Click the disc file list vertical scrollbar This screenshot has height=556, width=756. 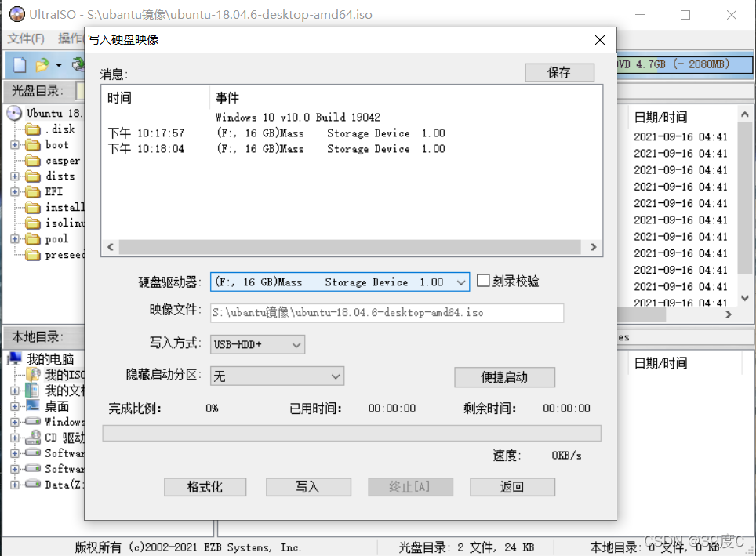point(744,198)
